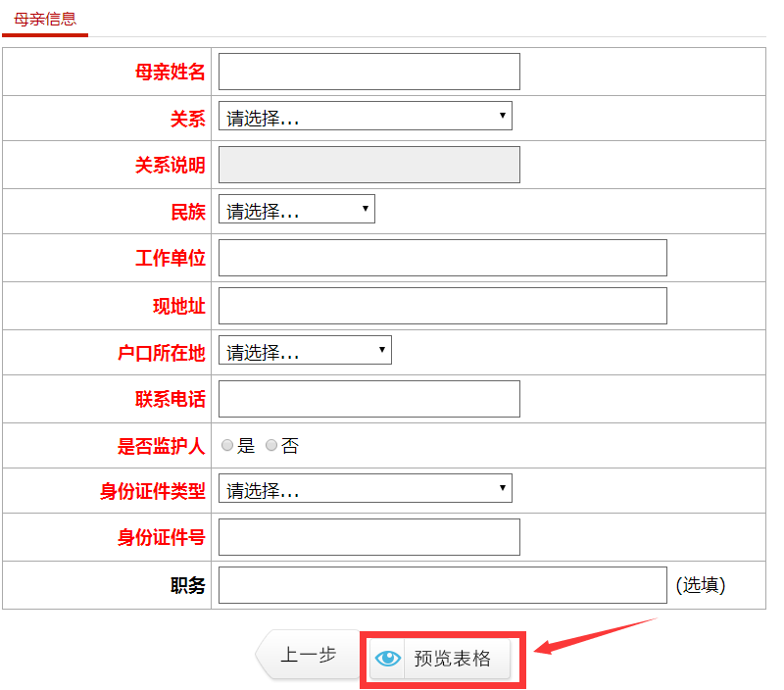784x690 pixels.
Task: Click the 是否监护人 label text
Action: pos(161,446)
